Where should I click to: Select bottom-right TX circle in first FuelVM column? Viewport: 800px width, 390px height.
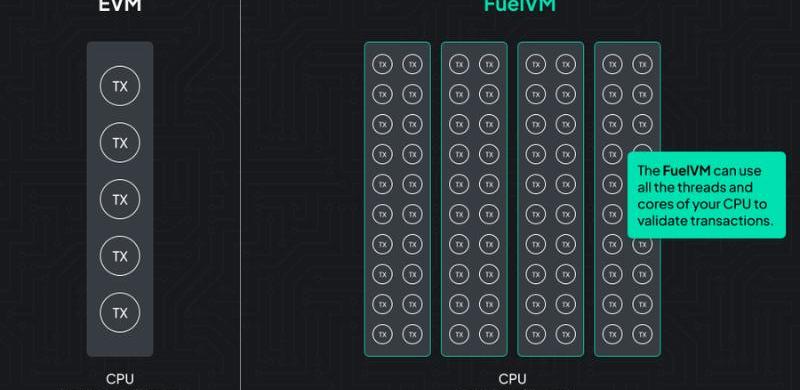point(412,334)
